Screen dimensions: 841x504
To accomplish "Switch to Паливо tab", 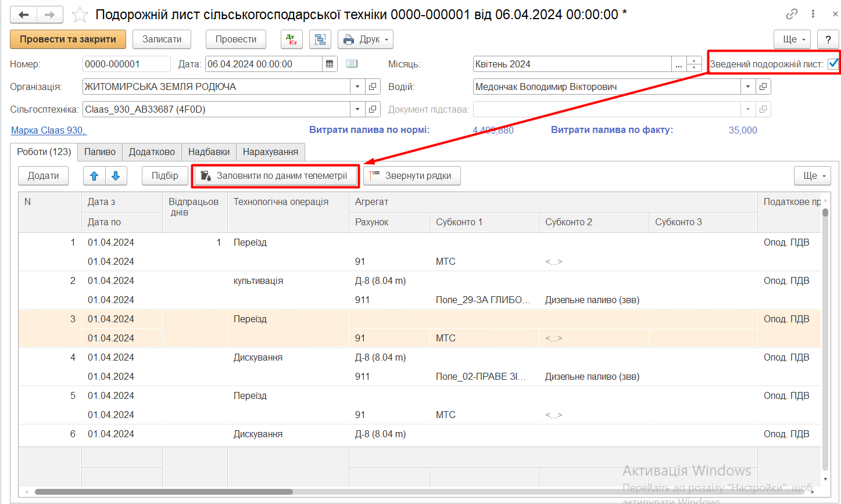I will (x=100, y=152).
